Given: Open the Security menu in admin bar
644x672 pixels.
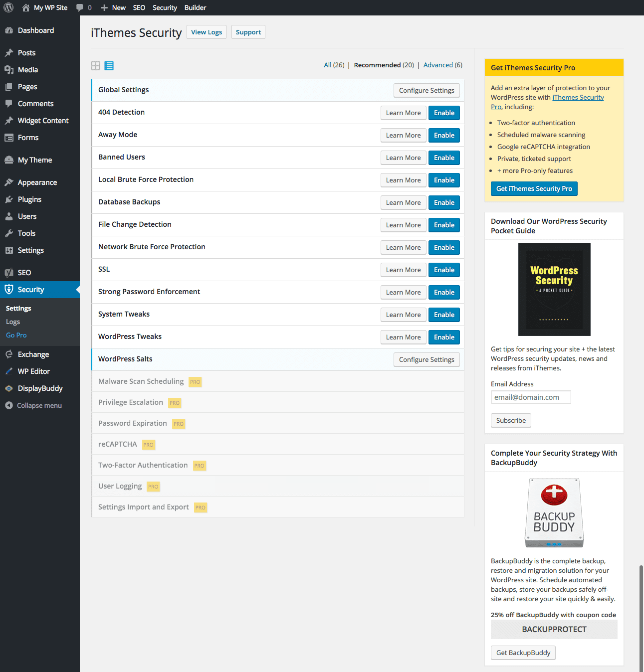Looking at the screenshot, I should pos(165,7).
